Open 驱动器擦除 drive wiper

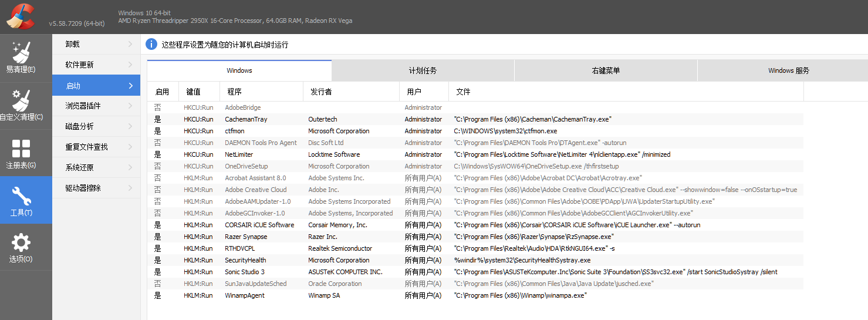coord(96,188)
